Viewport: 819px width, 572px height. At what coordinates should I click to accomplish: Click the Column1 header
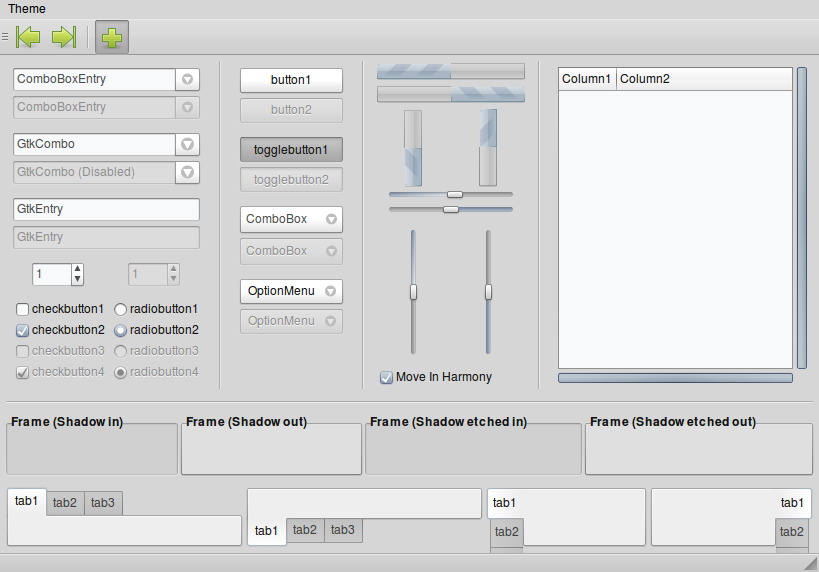587,79
